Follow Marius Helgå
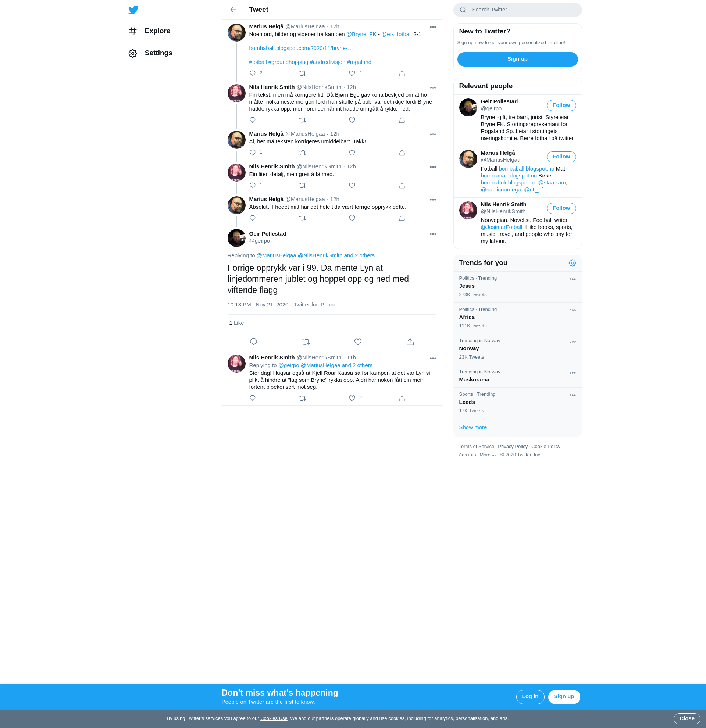Viewport: 706px width, 728px height. 561,157
